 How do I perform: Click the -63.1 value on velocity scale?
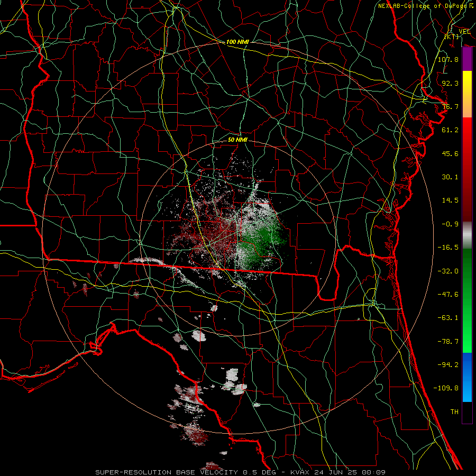(x=448, y=318)
